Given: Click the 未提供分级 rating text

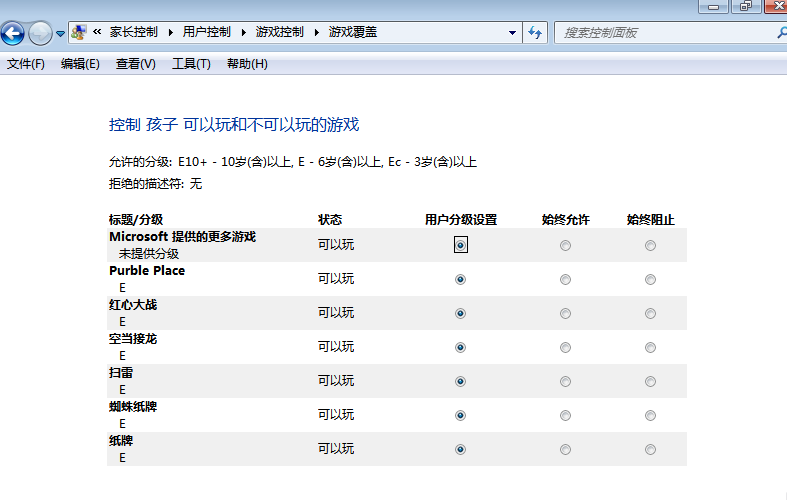Looking at the screenshot, I should (149, 254).
